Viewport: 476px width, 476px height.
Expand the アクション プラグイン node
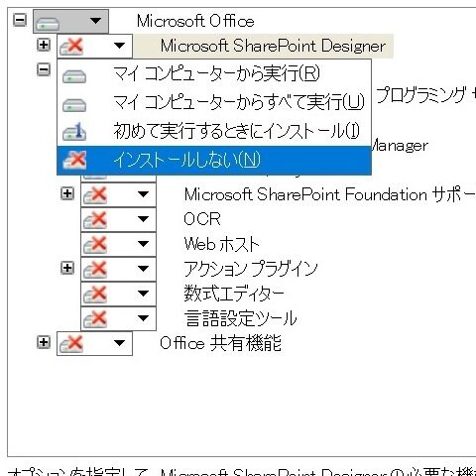point(67,268)
